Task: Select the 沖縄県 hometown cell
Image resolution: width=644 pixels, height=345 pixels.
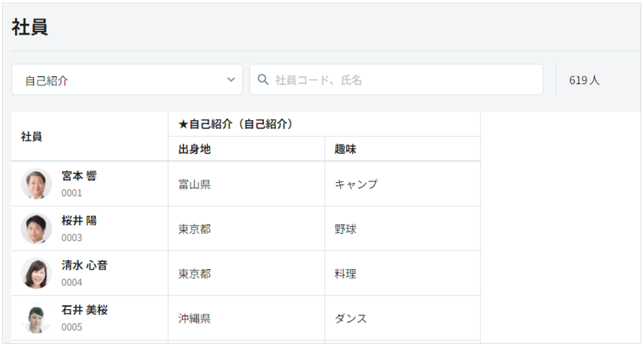Action: pyautogui.click(x=194, y=319)
